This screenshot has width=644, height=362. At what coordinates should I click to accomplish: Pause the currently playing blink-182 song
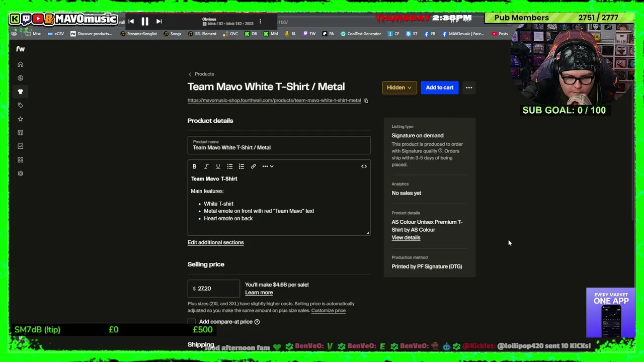pos(145,22)
